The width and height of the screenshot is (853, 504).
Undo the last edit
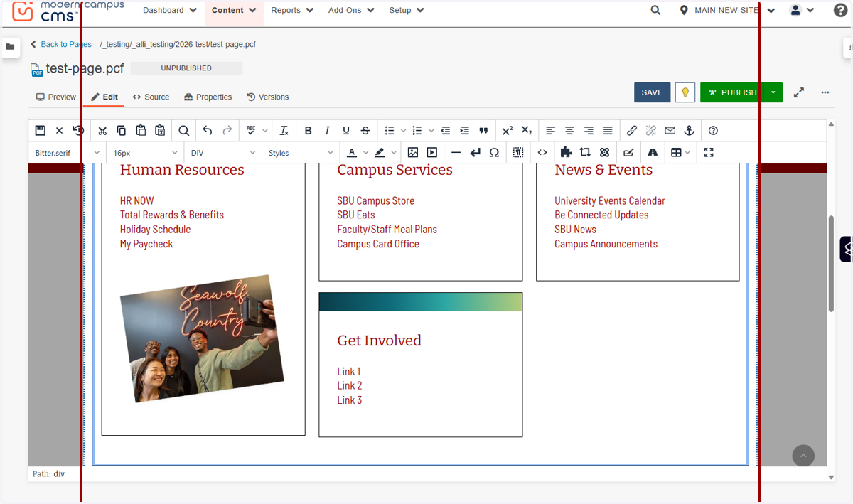[208, 131]
